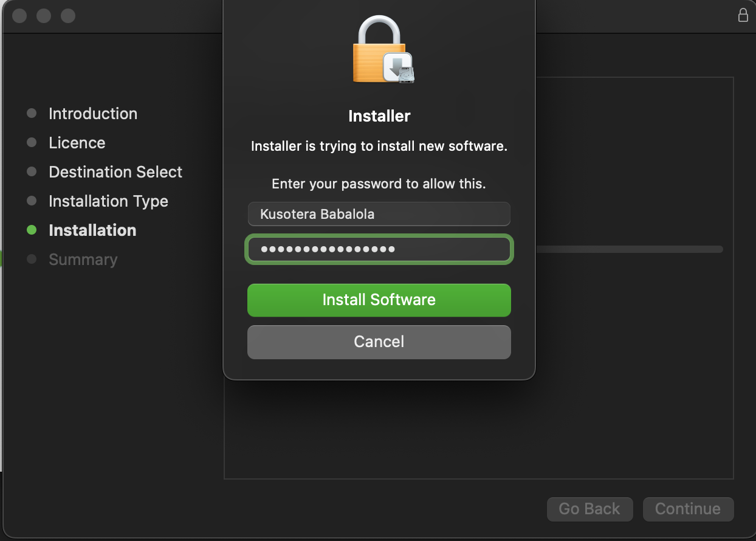
Task: Click the Install Software button
Action: tap(379, 300)
